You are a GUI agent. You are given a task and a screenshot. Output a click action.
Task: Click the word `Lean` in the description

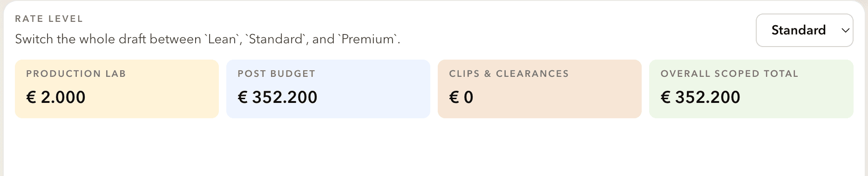222,39
